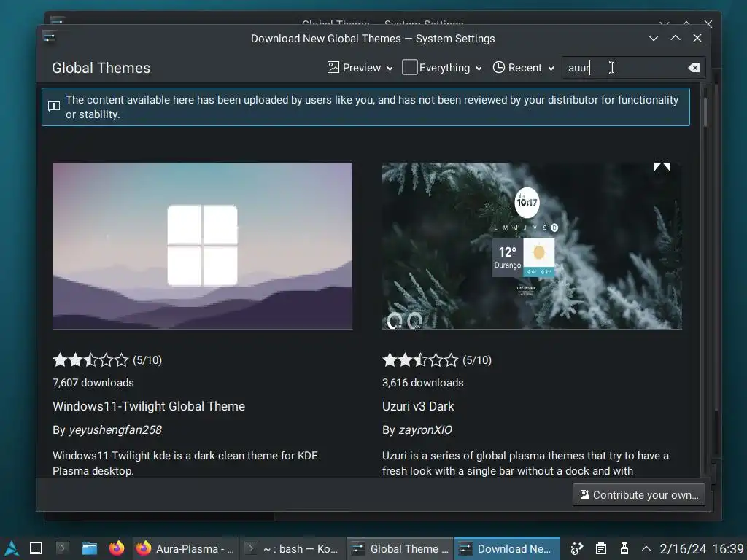Open the system tray updates icon
Image resolution: width=747 pixels, height=560 pixels.
click(x=577, y=548)
